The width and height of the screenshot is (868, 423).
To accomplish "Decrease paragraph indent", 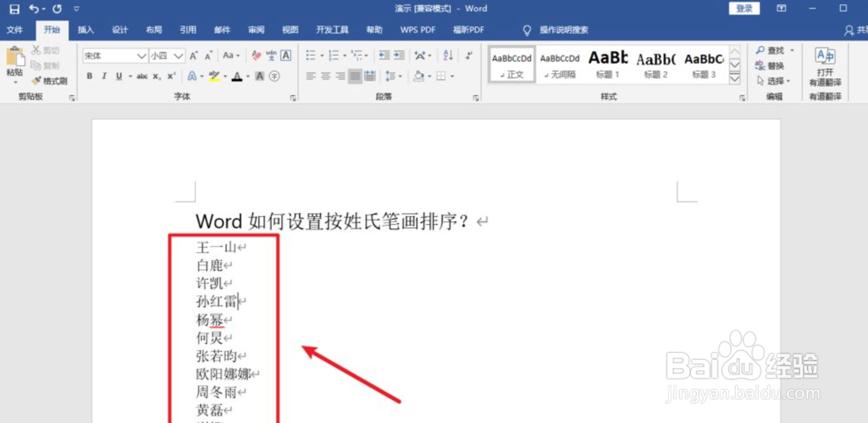I will click(384, 55).
